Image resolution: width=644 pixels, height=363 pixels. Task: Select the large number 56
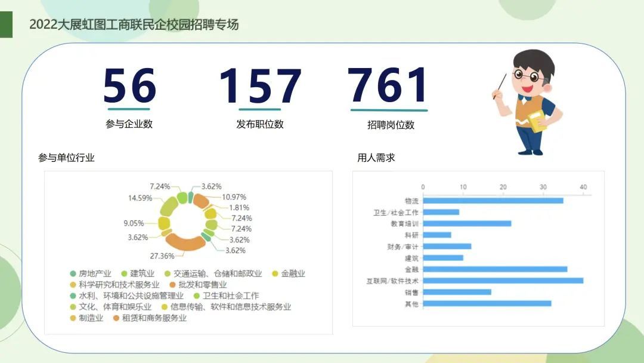129,85
